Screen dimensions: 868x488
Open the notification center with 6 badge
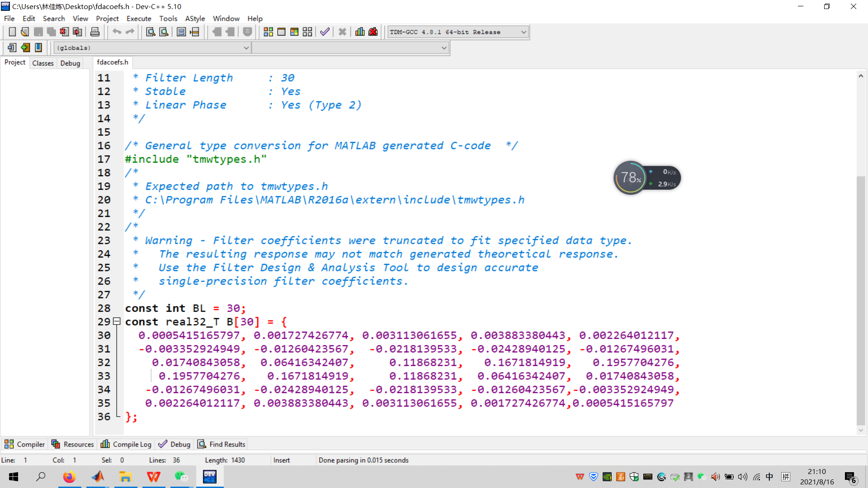tap(850, 477)
